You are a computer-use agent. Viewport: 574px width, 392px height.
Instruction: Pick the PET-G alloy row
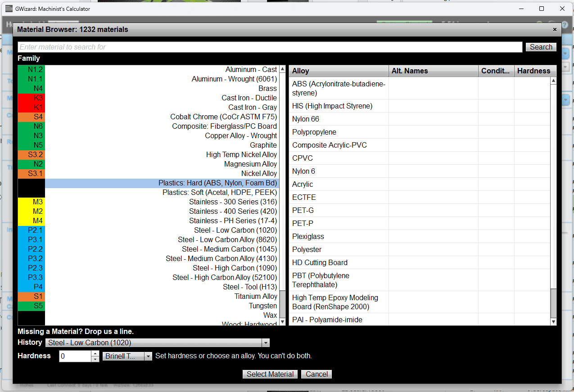pos(420,211)
